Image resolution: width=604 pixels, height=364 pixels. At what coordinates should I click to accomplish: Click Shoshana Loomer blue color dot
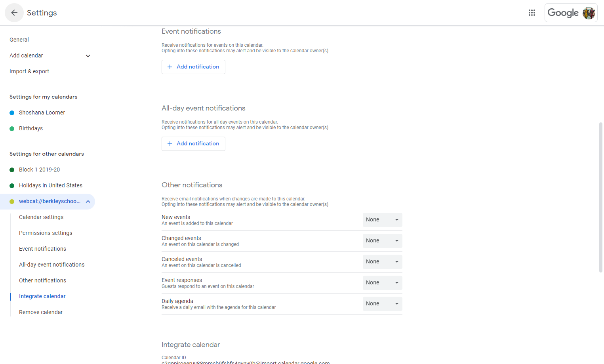(x=12, y=113)
